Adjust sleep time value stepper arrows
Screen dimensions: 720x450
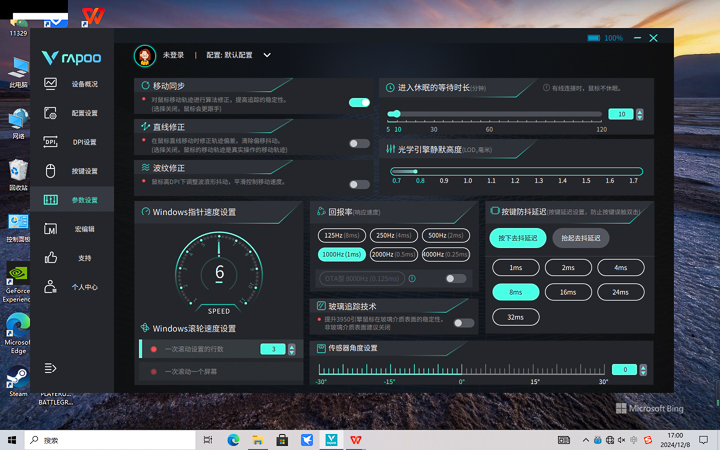639,114
